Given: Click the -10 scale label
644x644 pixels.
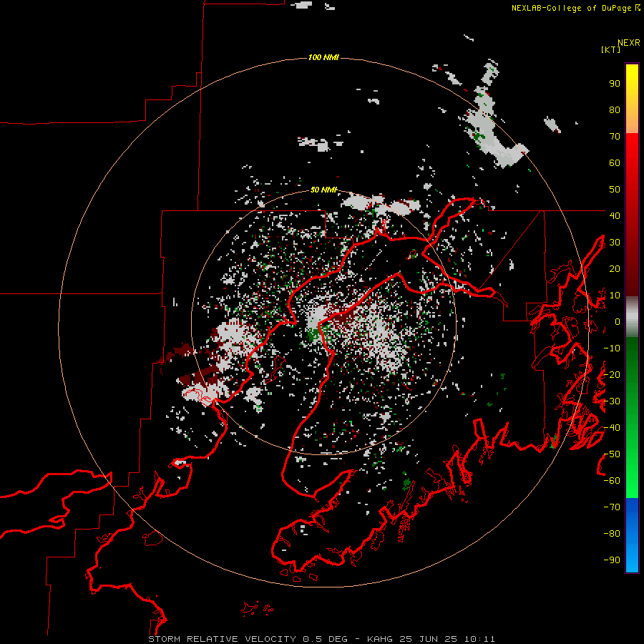Looking at the screenshot, I should click(x=612, y=348).
